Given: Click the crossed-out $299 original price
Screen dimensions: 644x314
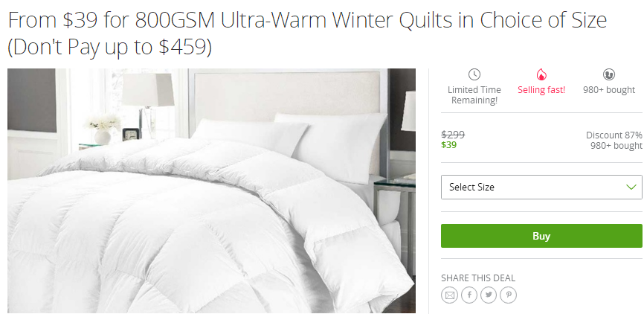Looking at the screenshot, I should 453,135.
